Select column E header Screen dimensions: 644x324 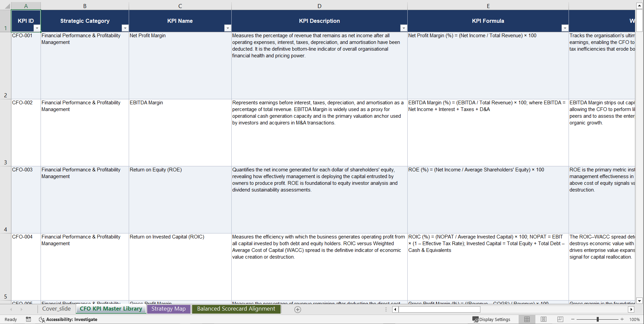coord(488,6)
